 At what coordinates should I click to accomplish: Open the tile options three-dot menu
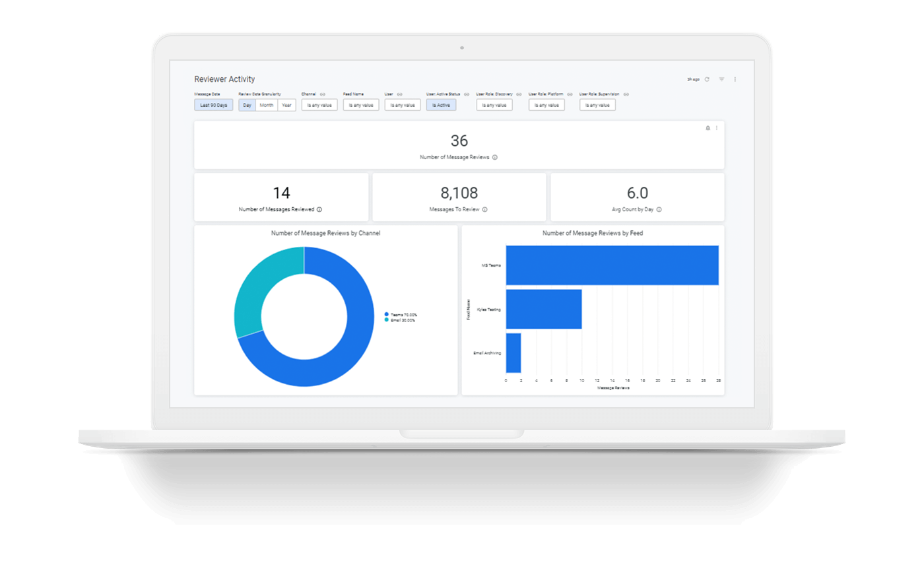point(717,128)
